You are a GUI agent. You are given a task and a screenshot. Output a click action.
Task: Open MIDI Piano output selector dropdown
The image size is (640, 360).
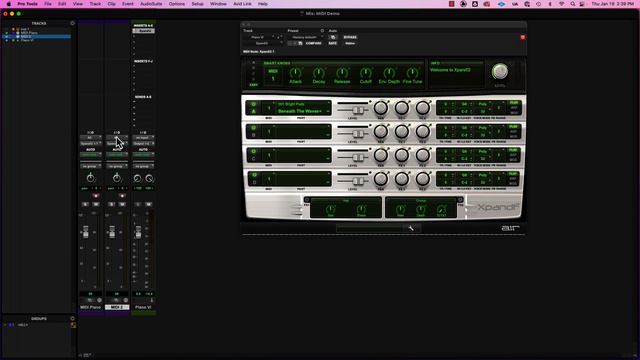(91, 144)
